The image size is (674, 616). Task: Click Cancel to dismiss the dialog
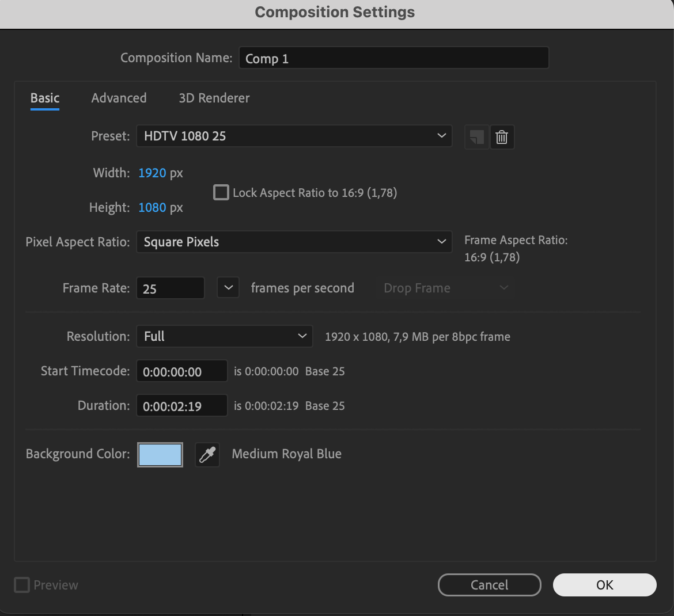pyautogui.click(x=489, y=584)
